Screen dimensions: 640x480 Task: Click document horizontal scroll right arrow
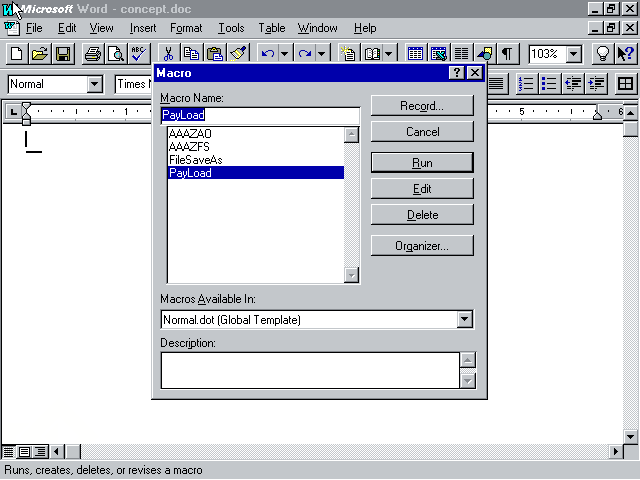point(615,451)
